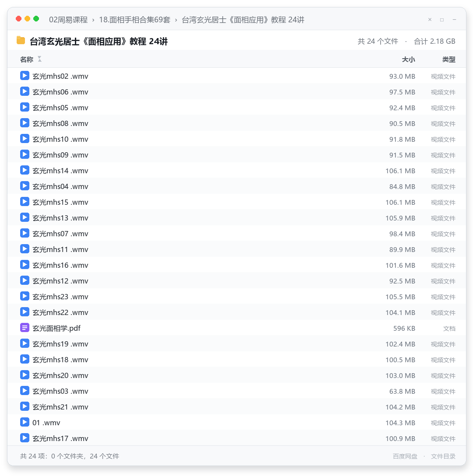Navigate to the 18.面相手相合集69套 breadcrumb
Screen dimensions: 473x476
(x=134, y=20)
